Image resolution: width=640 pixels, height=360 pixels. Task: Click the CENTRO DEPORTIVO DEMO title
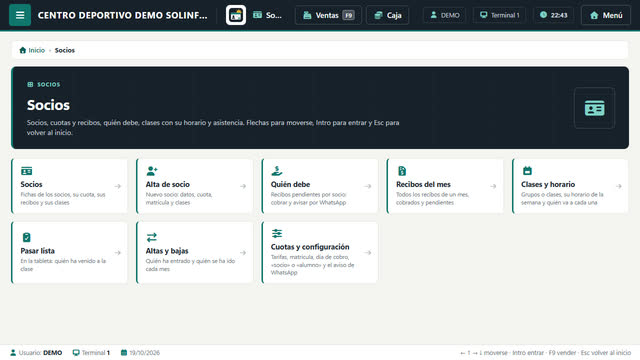(122, 15)
